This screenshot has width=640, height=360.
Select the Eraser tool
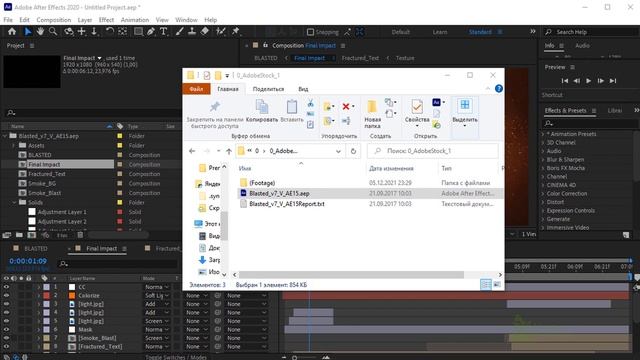point(205,31)
